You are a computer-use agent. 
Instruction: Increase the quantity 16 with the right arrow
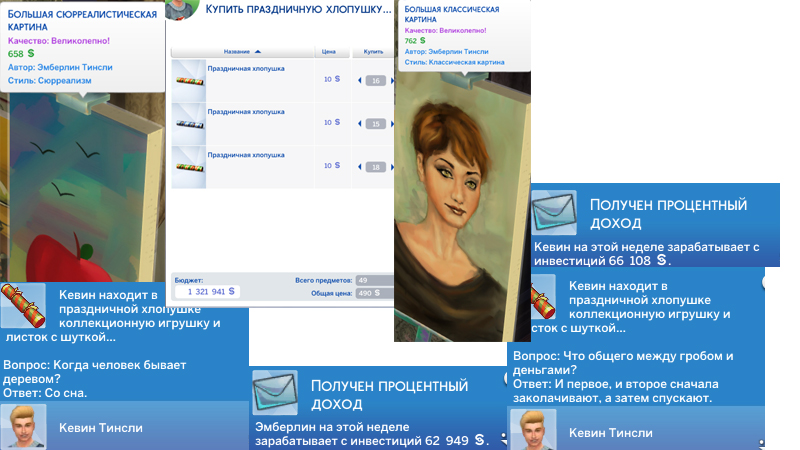(x=392, y=80)
